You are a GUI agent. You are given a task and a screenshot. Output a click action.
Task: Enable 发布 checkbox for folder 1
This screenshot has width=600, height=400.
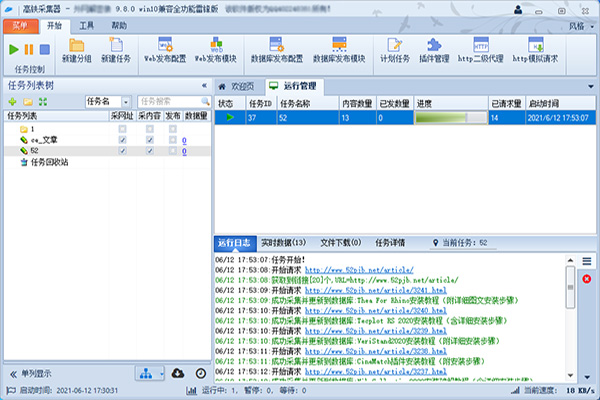174,129
